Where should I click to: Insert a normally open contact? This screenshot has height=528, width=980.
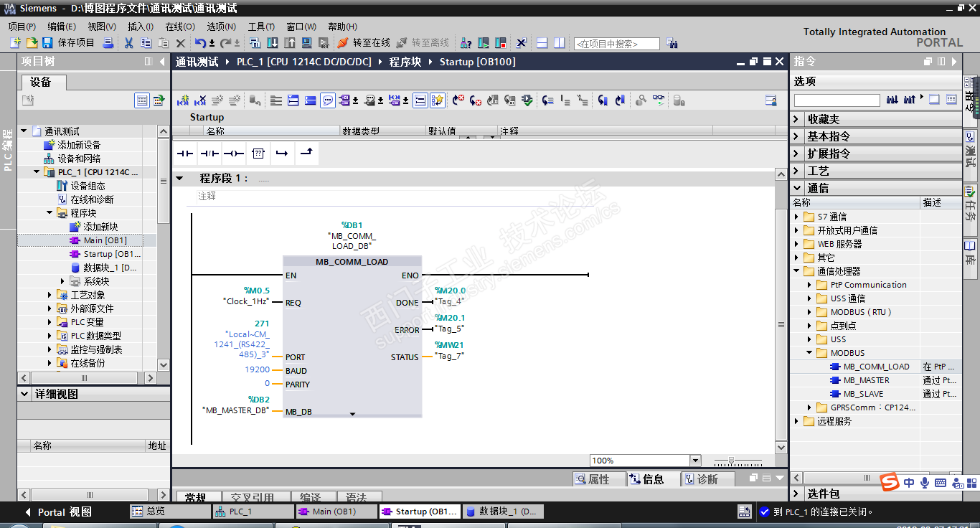coord(185,154)
